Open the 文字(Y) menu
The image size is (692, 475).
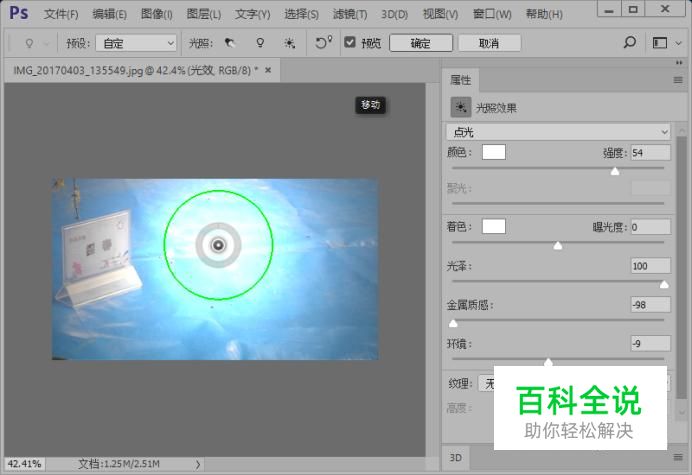[x=252, y=14]
